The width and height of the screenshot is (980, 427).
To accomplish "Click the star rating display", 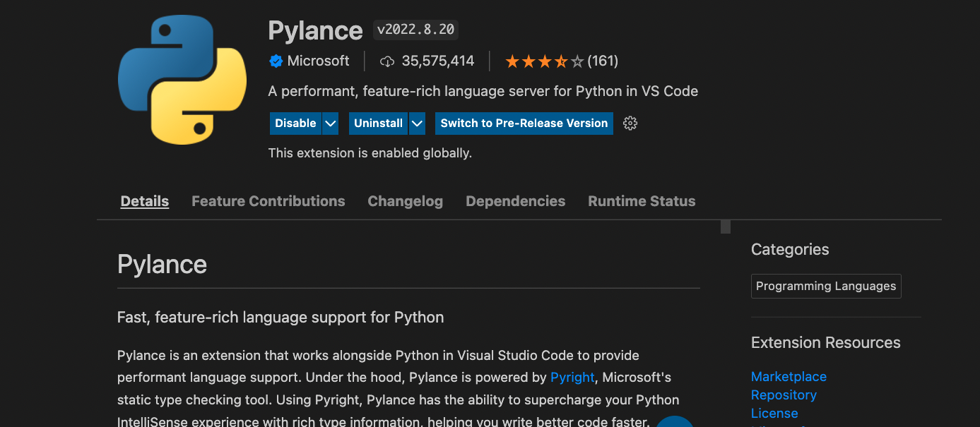I will click(545, 61).
